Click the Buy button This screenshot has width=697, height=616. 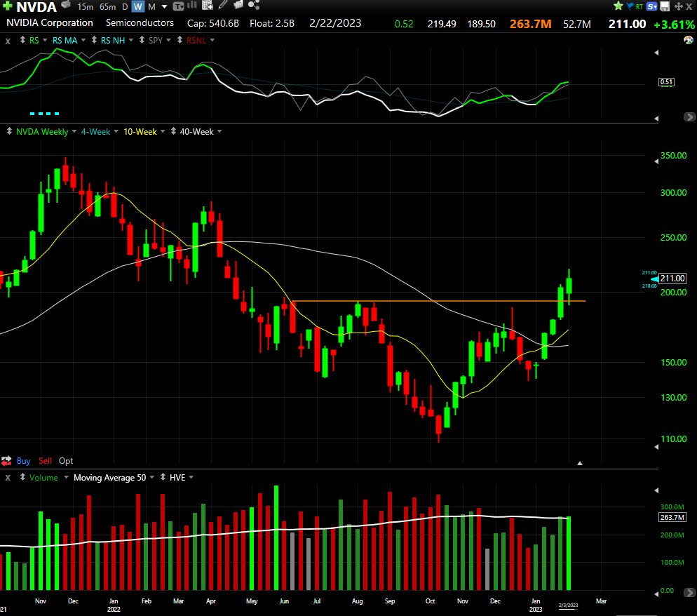(24, 461)
